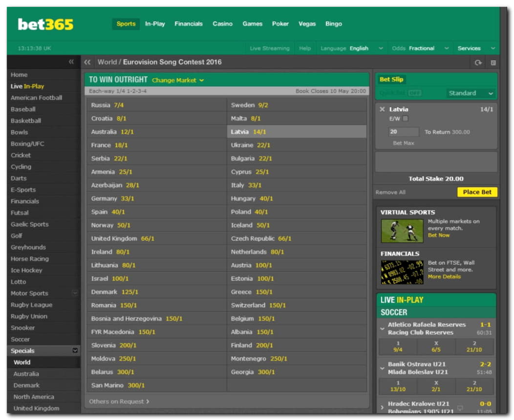The width and height of the screenshot is (514, 420).
Task: Remove Latvia selection from bet slip using X
Action: click(382, 109)
